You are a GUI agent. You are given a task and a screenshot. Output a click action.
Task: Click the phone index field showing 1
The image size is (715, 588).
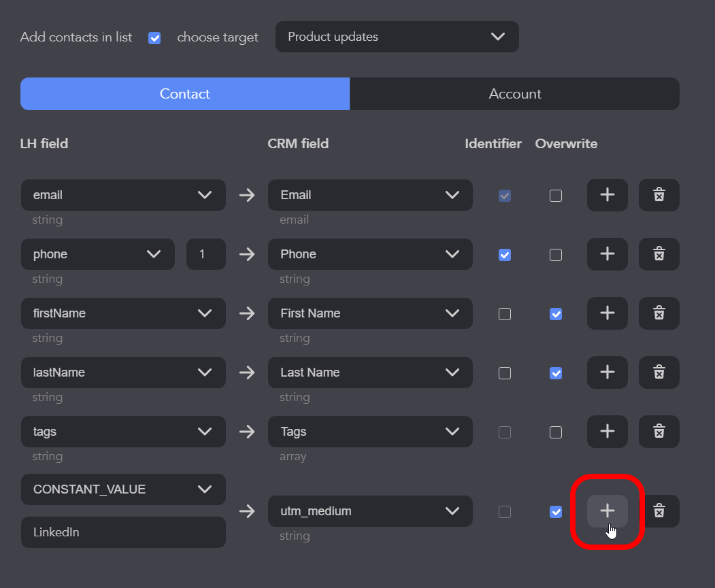click(x=205, y=254)
